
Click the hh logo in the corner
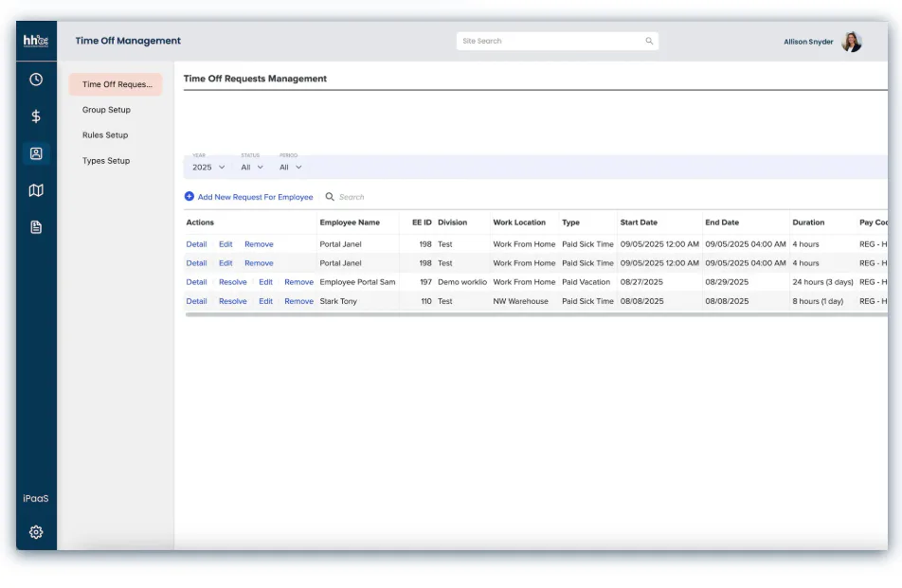[x=36, y=41]
